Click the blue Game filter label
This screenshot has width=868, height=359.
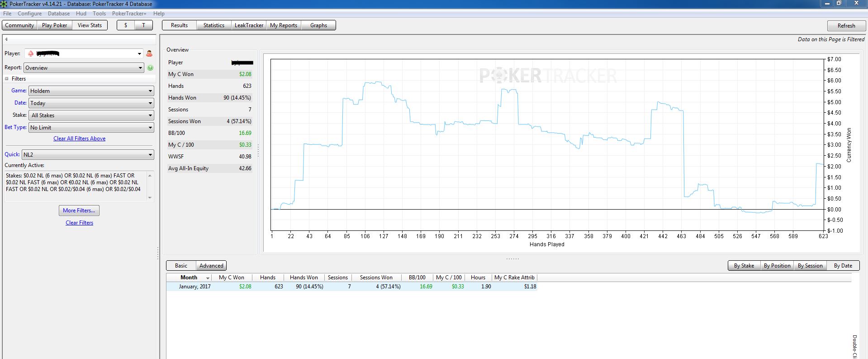pos(19,91)
